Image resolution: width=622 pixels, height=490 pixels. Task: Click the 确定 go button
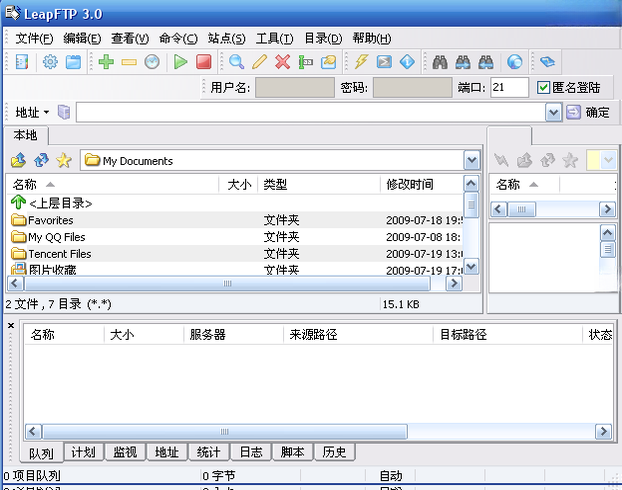tap(588, 113)
